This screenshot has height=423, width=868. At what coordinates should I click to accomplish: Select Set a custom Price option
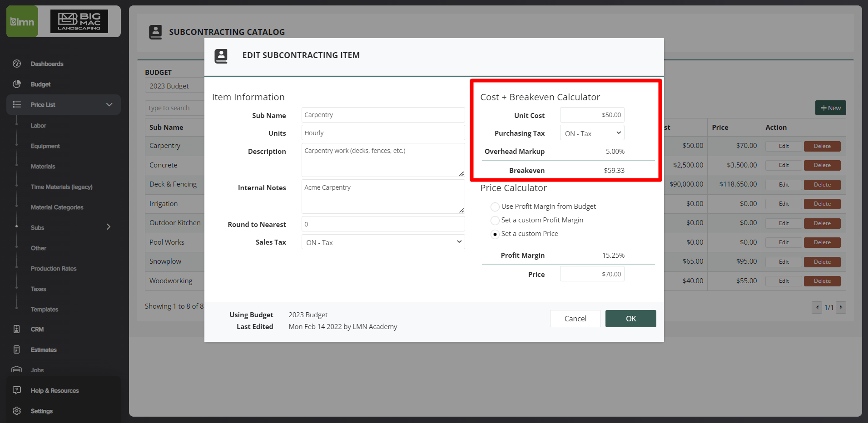pos(495,234)
